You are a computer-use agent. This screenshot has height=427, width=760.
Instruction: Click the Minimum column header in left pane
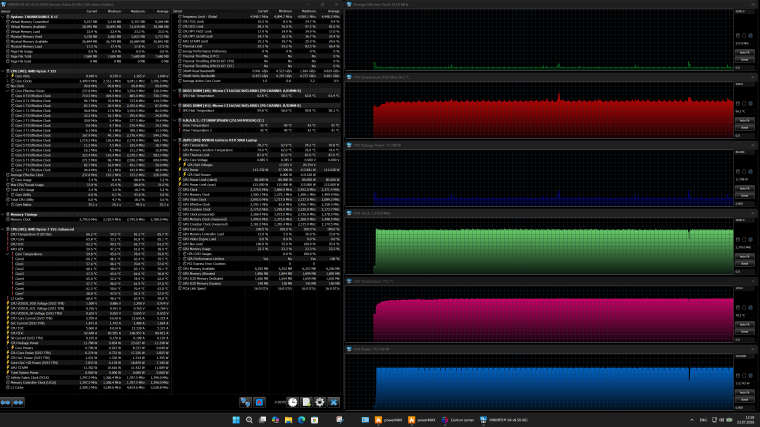click(111, 11)
